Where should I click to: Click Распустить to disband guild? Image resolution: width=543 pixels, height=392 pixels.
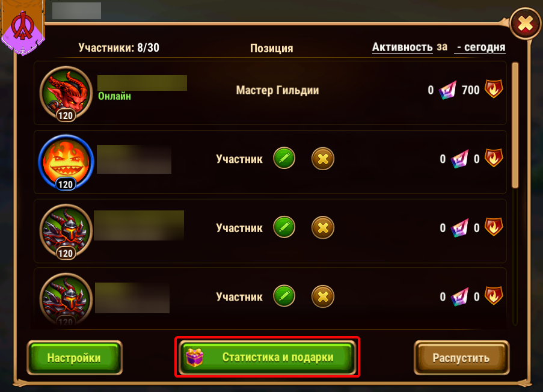(x=461, y=358)
